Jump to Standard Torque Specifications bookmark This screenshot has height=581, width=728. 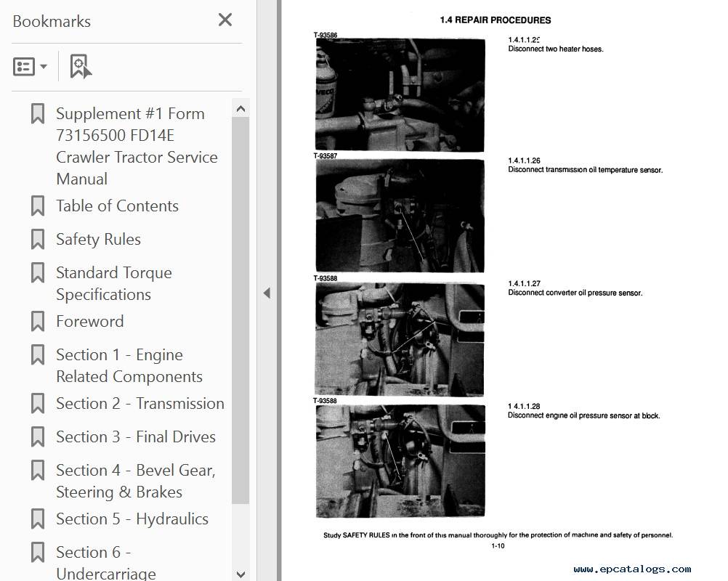pos(114,283)
